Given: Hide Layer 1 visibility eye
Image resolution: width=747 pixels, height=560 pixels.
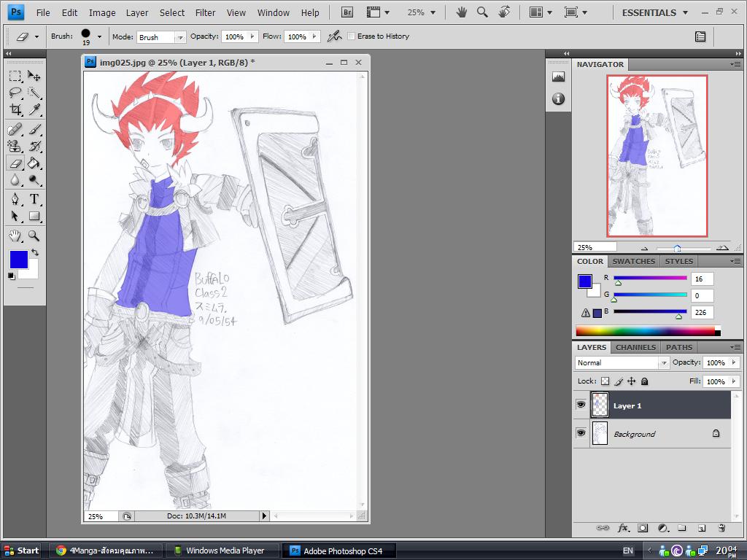Looking at the screenshot, I should coord(581,405).
